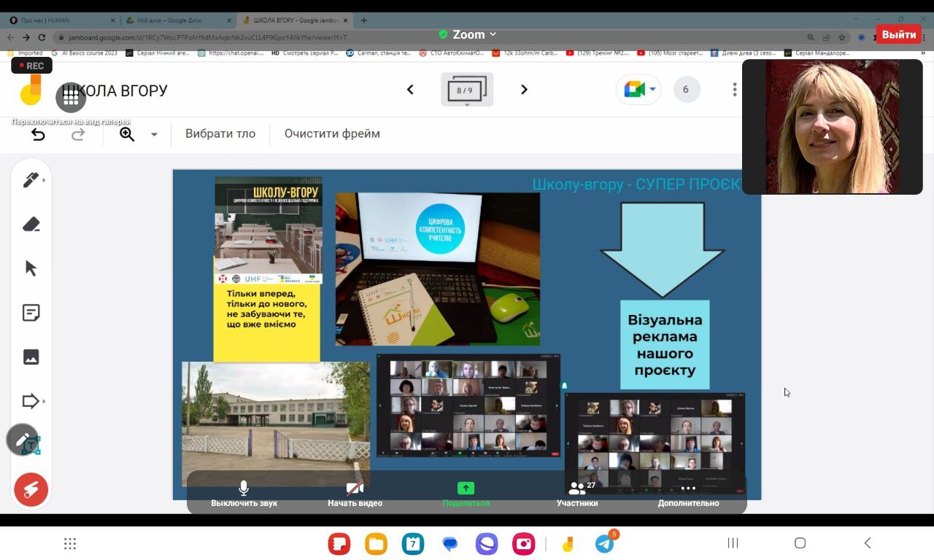
Task: Expand the zoom level dropdown arrow
Action: tap(154, 134)
